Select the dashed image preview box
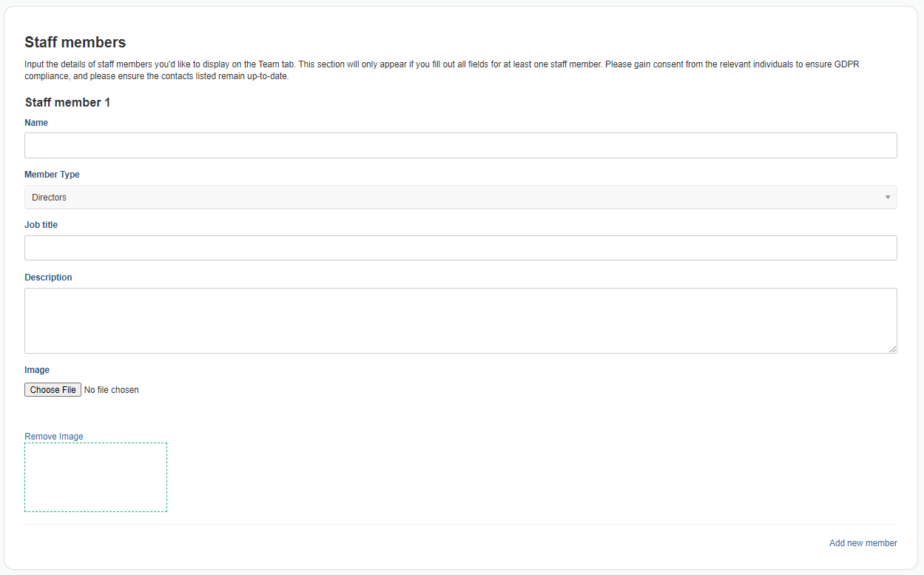The image size is (924, 575). click(95, 477)
